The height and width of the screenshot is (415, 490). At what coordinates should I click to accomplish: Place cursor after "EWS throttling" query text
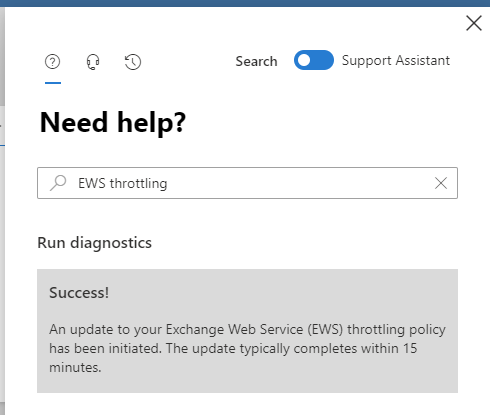point(168,183)
